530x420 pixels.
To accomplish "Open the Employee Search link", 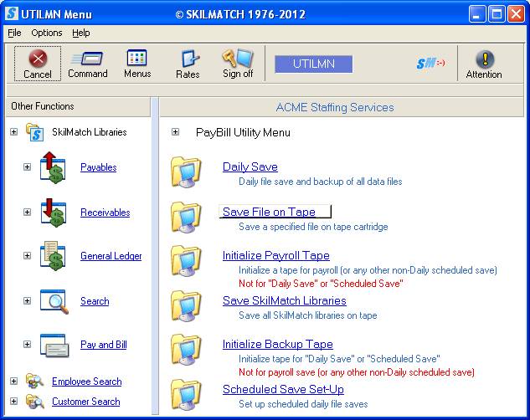I will (x=86, y=382).
